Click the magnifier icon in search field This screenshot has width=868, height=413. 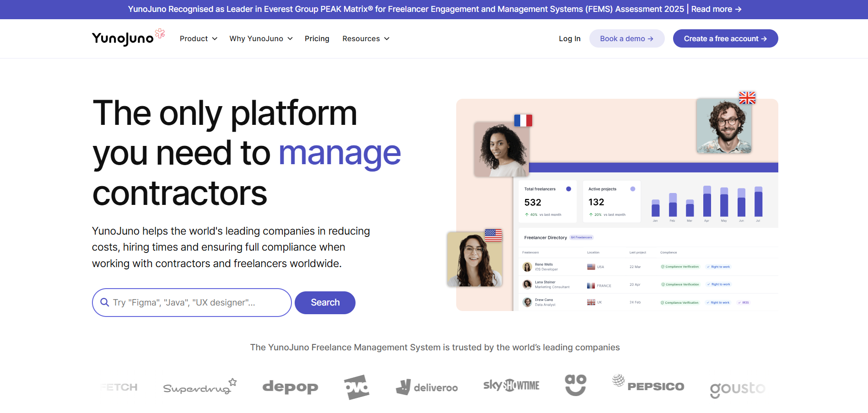pyautogui.click(x=104, y=302)
